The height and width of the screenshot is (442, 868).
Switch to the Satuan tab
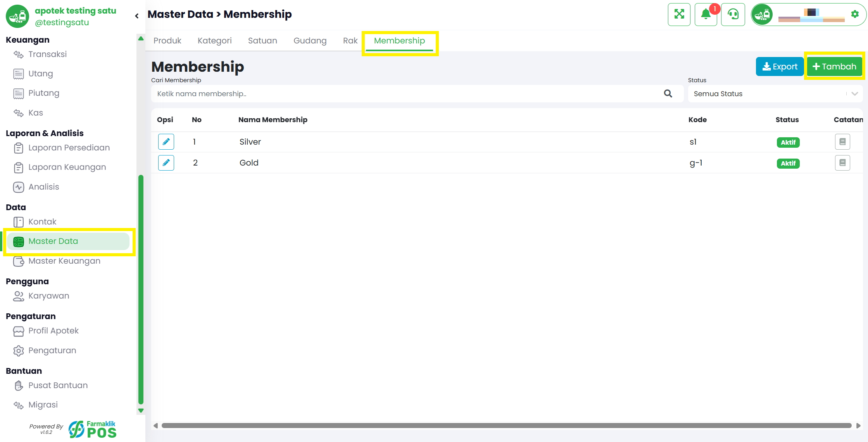pyautogui.click(x=262, y=41)
